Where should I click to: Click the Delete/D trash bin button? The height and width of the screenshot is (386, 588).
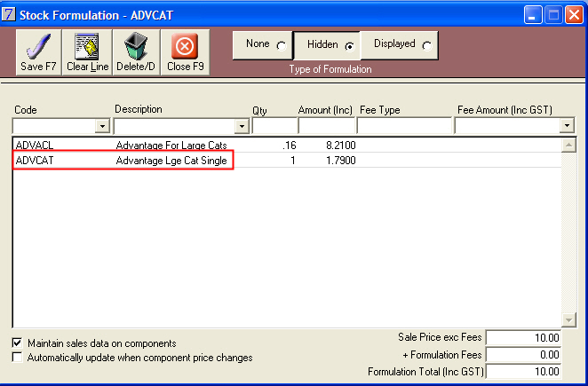click(136, 52)
